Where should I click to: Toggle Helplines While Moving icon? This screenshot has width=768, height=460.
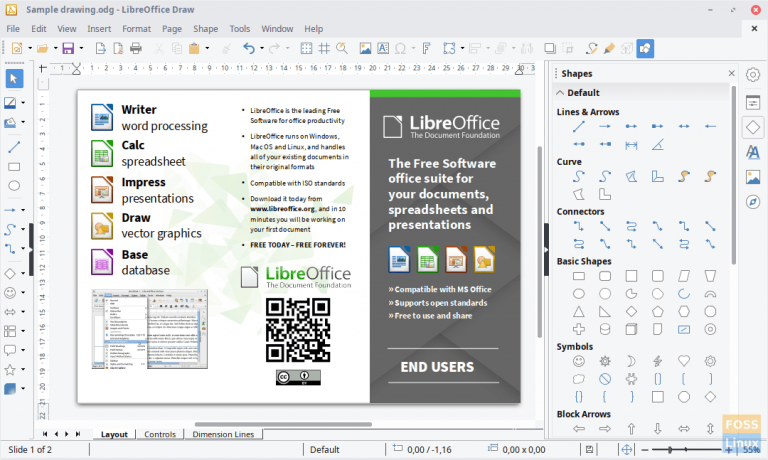click(324, 48)
